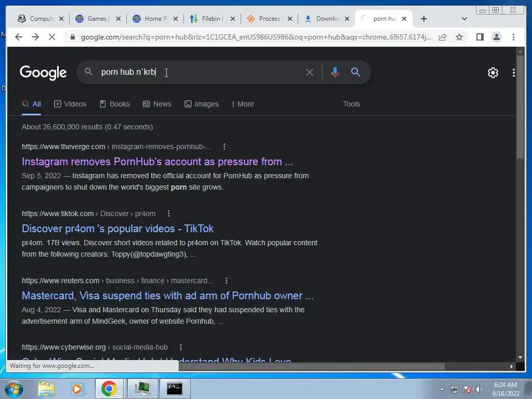Viewport: 532px width, 399px height.
Task: Go to the Google logo homepage
Action: click(43, 73)
